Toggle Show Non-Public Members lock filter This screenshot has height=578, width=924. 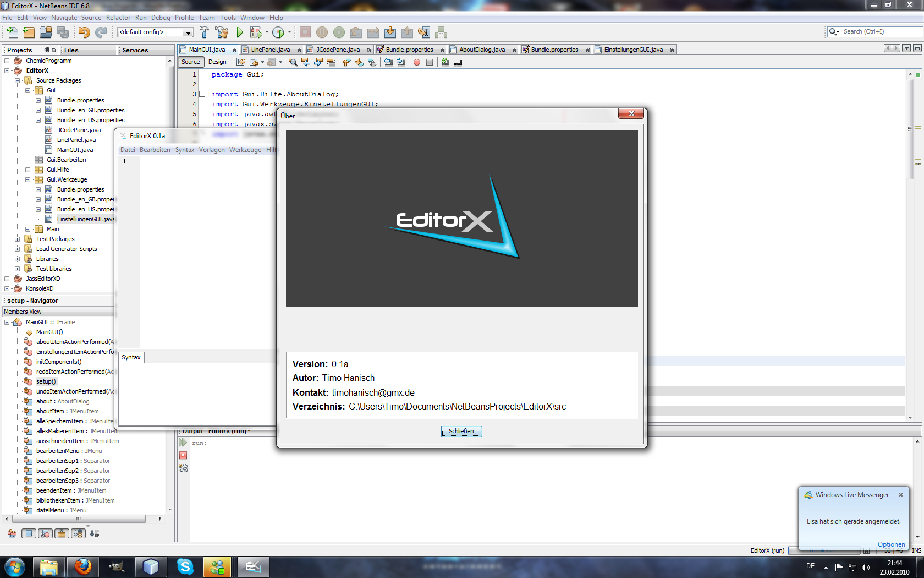(62, 533)
